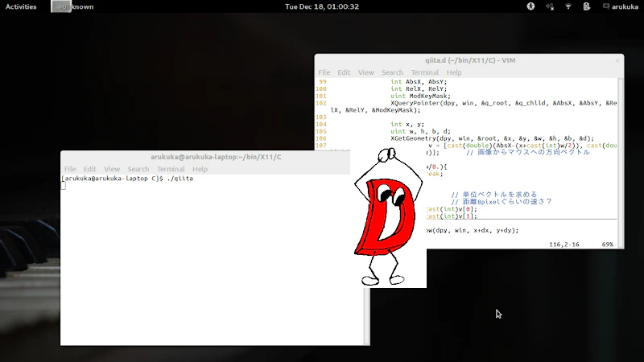Click the line 'int RelX, RelY;'
644x362 pixels.
click(x=419, y=88)
